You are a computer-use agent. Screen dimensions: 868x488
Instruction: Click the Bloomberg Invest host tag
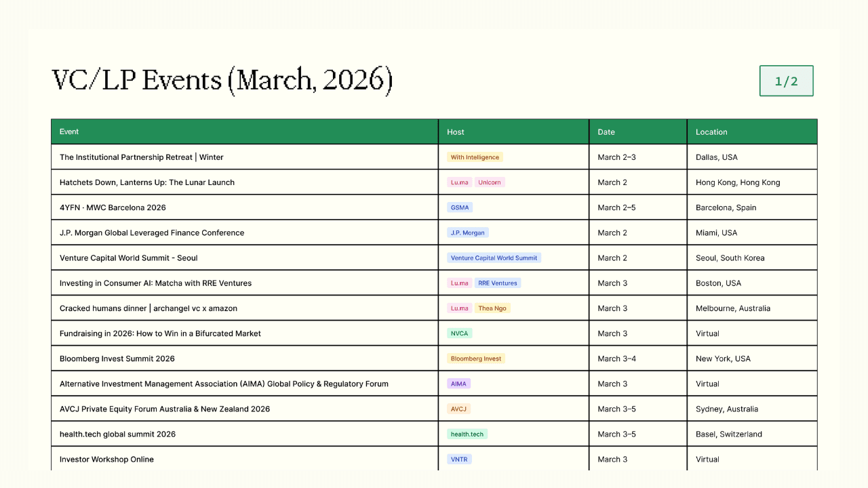[476, 359]
